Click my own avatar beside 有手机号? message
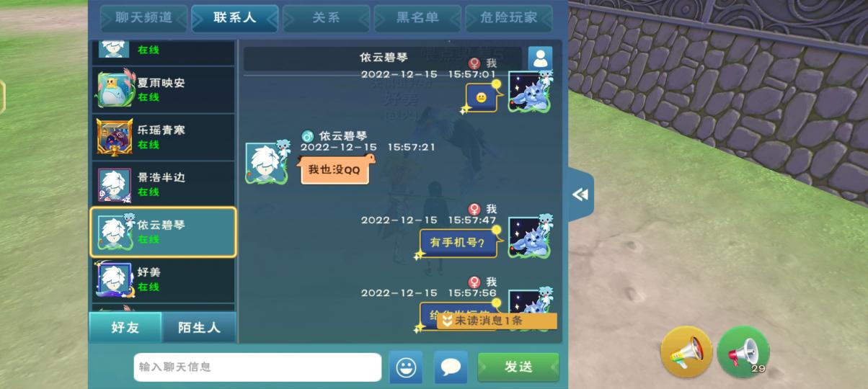868x389 pixels. pyautogui.click(x=530, y=236)
